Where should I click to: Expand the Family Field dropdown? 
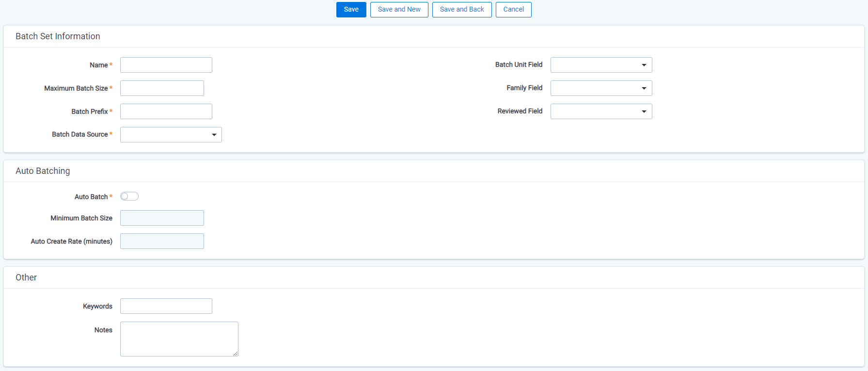[601, 88]
